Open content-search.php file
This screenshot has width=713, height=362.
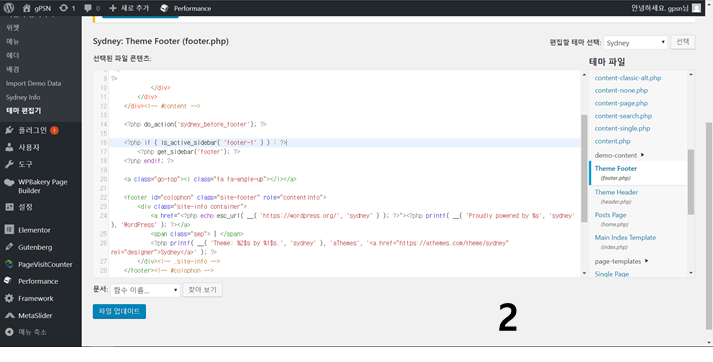623,116
